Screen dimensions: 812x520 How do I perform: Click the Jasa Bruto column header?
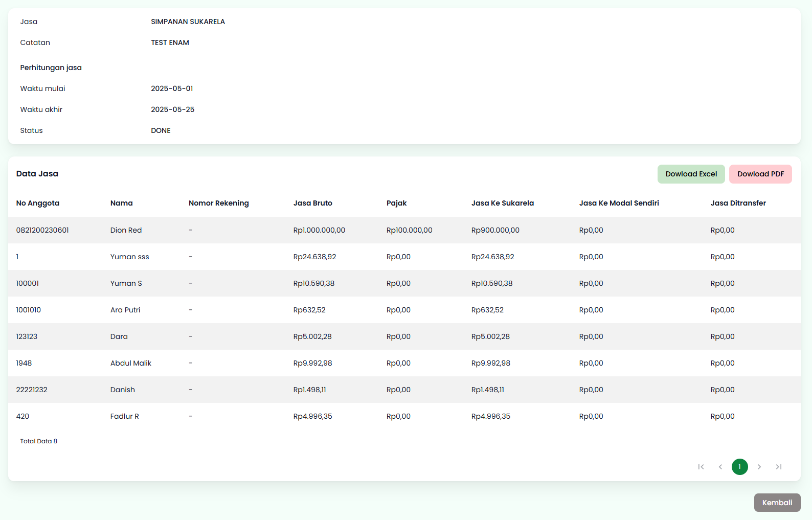[313, 203]
